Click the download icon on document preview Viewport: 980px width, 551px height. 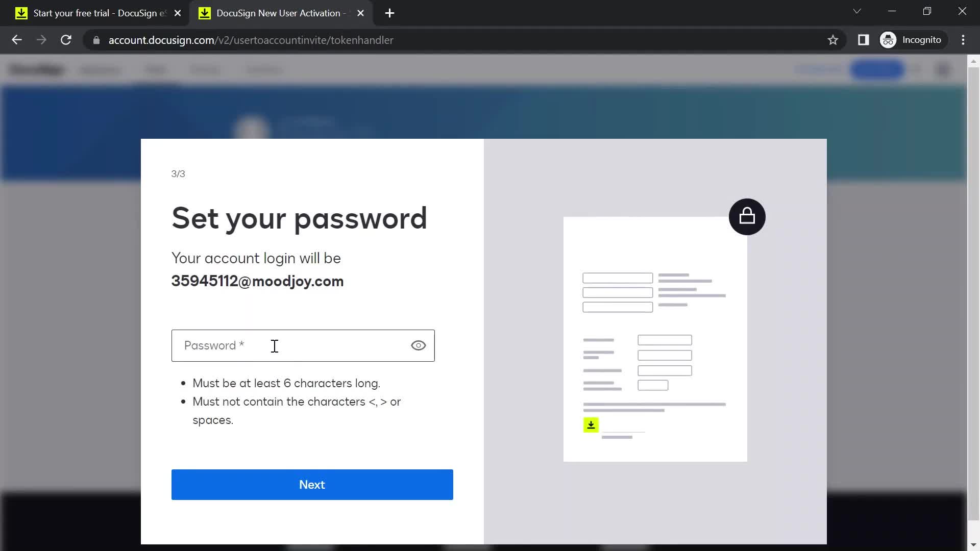tap(591, 424)
